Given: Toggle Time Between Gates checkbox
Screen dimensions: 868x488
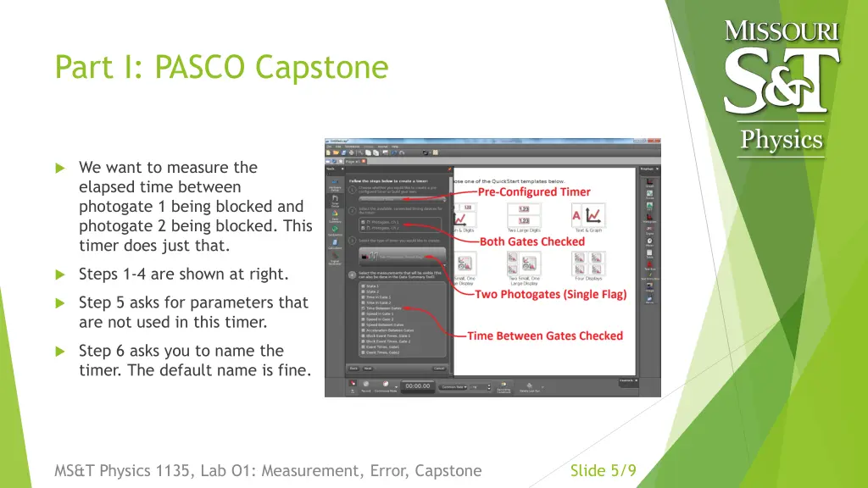Looking at the screenshot, I should pyautogui.click(x=364, y=308).
